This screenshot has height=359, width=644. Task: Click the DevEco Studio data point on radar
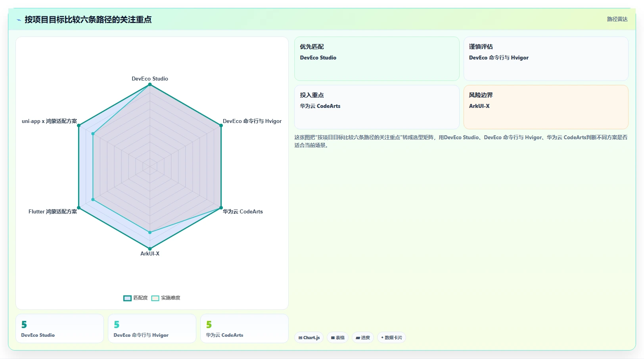[x=150, y=84]
